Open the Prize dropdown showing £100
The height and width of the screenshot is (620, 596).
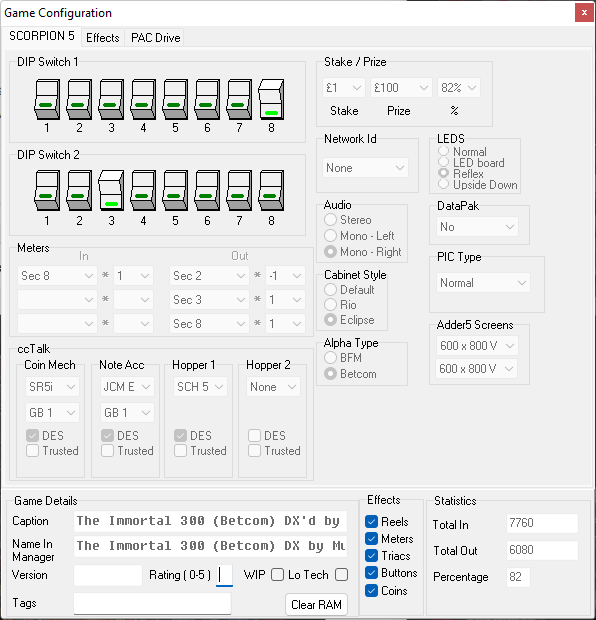401,88
